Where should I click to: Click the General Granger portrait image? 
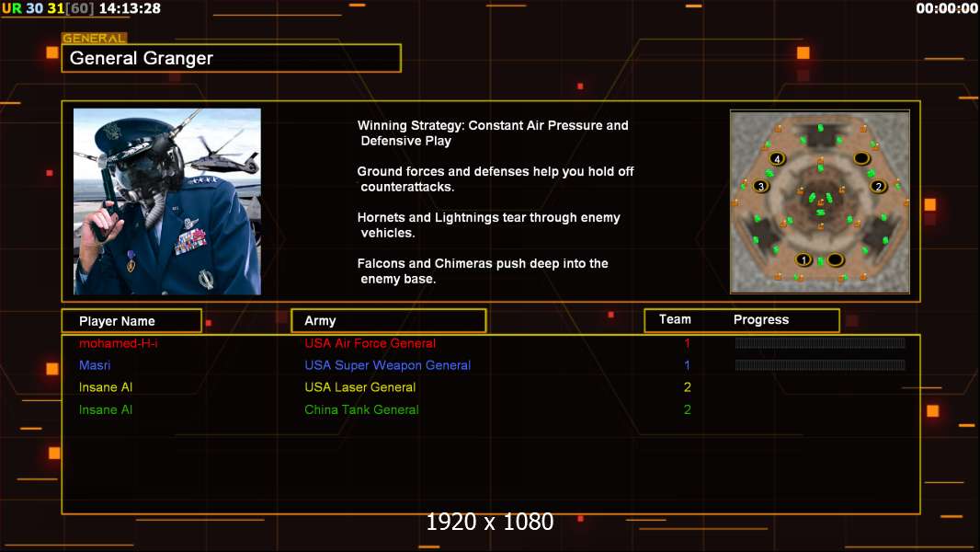[167, 201]
